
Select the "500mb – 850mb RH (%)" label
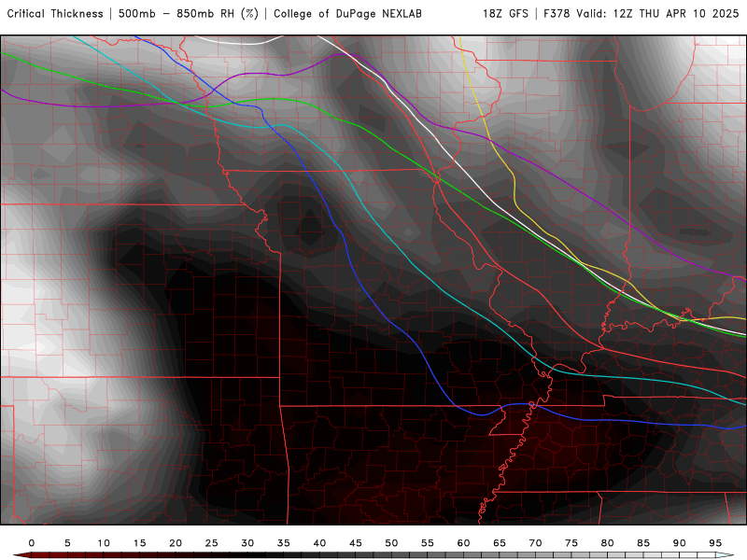(x=189, y=14)
